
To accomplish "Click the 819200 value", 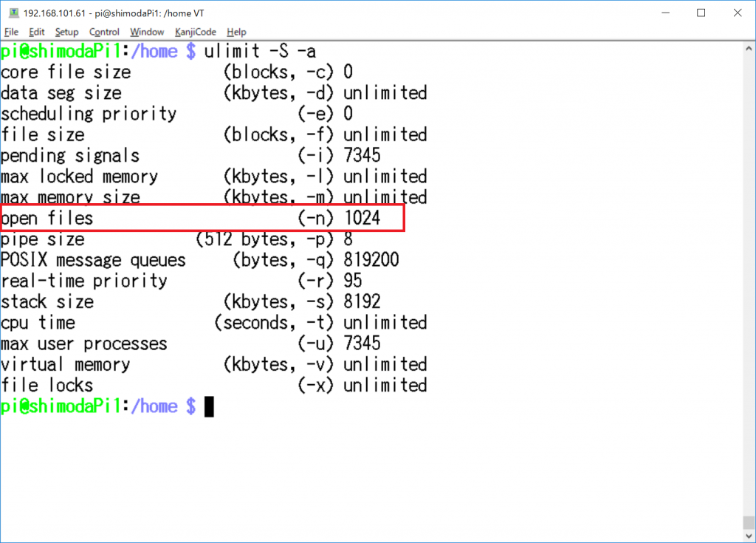I will click(x=371, y=260).
